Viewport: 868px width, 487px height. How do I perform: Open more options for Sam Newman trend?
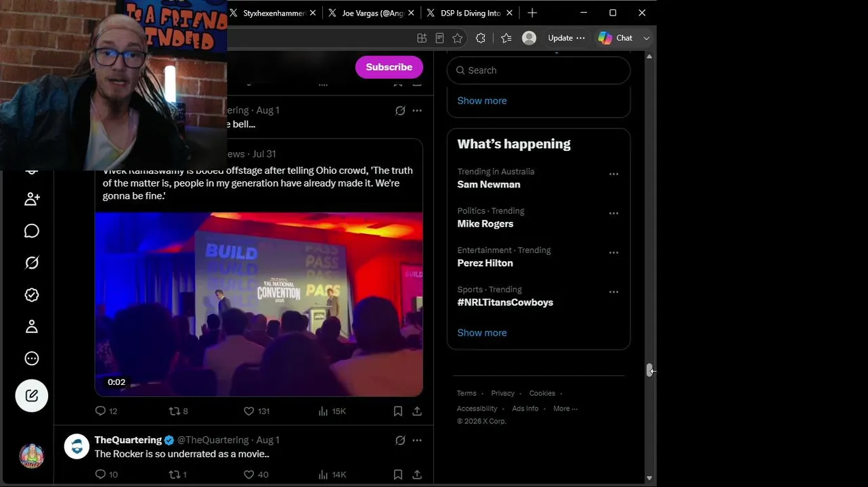tap(613, 174)
